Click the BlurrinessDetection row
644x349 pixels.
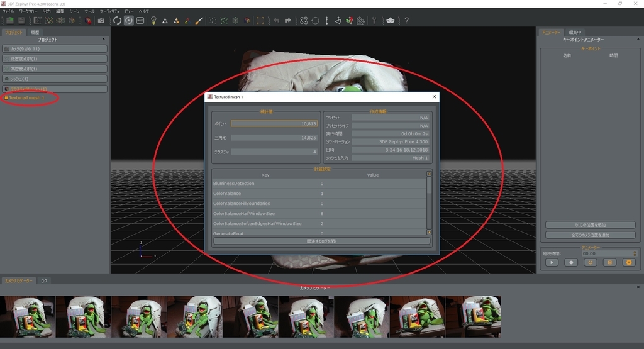pyautogui.click(x=319, y=184)
